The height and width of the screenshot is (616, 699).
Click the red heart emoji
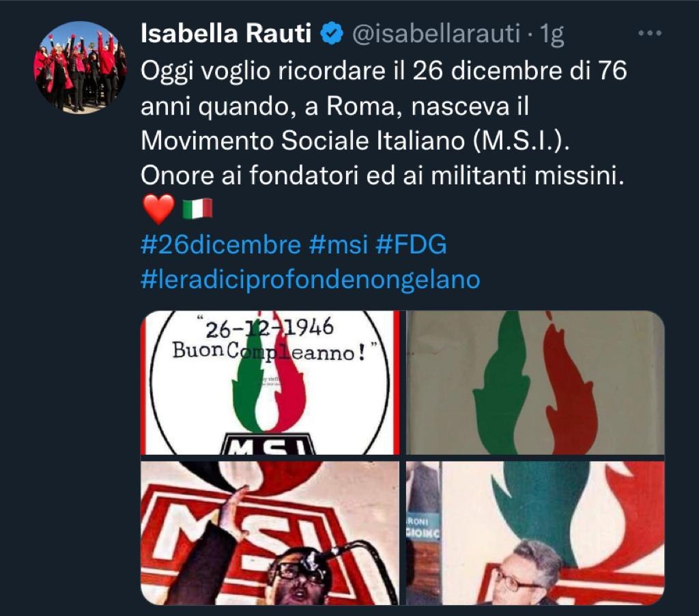158,209
